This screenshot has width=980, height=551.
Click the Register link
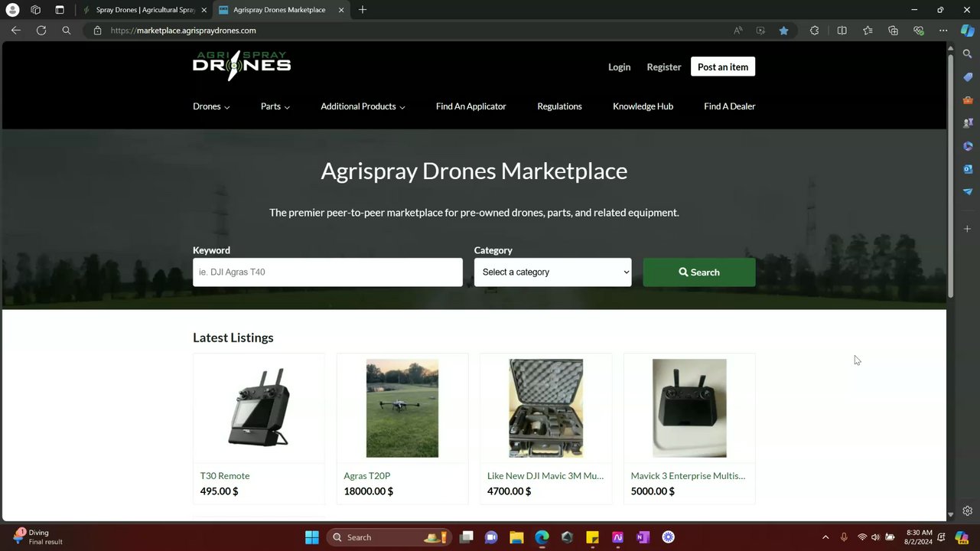(x=664, y=67)
